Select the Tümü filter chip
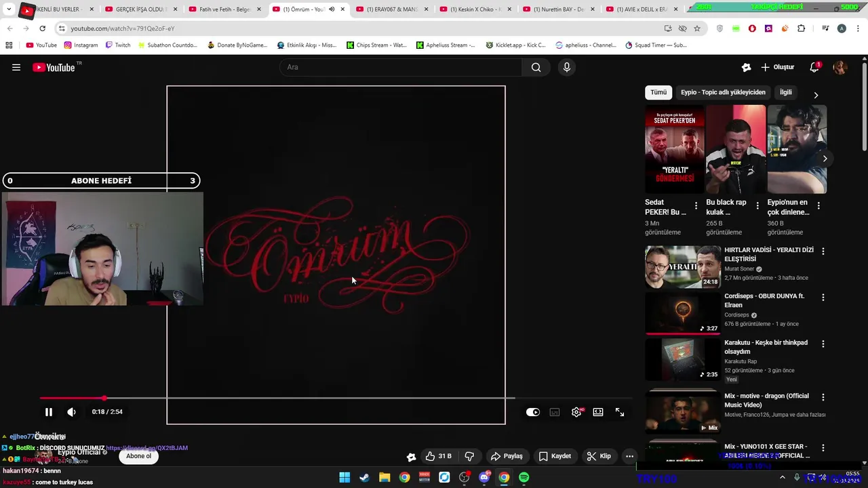This screenshot has width=868, height=488. click(x=658, y=92)
